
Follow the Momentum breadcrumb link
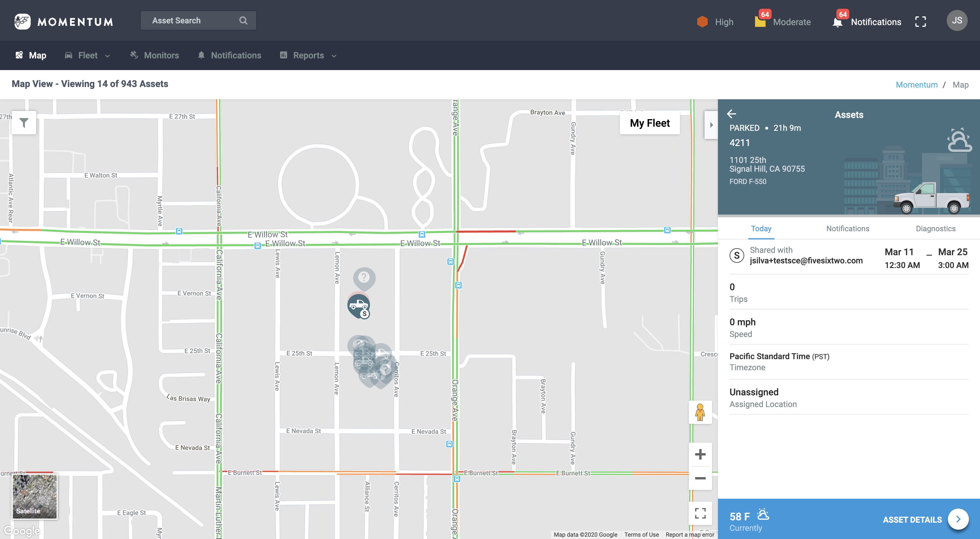click(916, 84)
